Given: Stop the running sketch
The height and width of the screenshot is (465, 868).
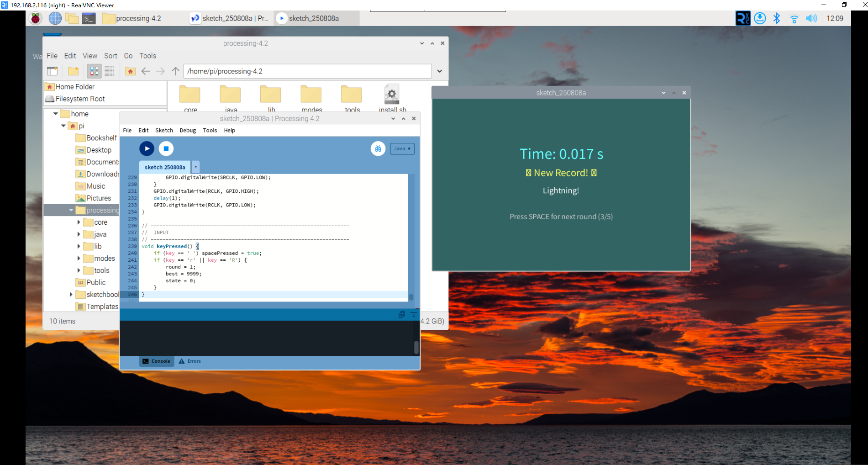Looking at the screenshot, I should [x=166, y=148].
